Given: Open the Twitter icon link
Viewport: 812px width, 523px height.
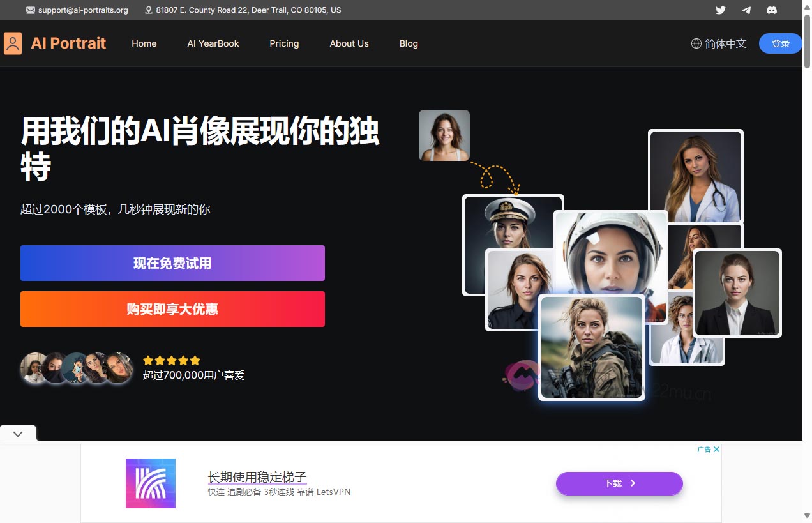Looking at the screenshot, I should (720, 10).
